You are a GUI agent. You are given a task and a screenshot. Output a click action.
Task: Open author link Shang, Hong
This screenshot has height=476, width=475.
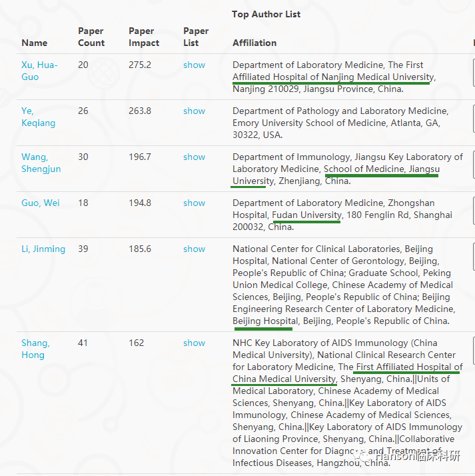(x=35, y=349)
